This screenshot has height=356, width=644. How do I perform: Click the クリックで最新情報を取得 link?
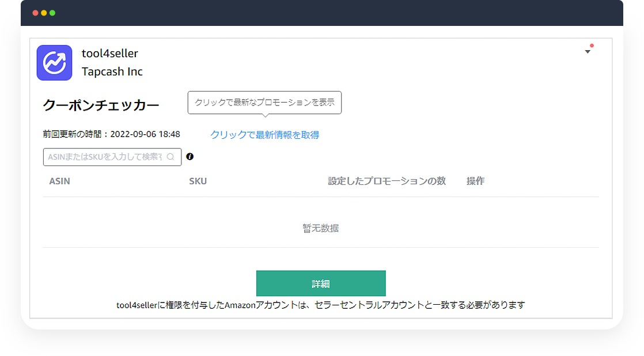click(x=264, y=135)
